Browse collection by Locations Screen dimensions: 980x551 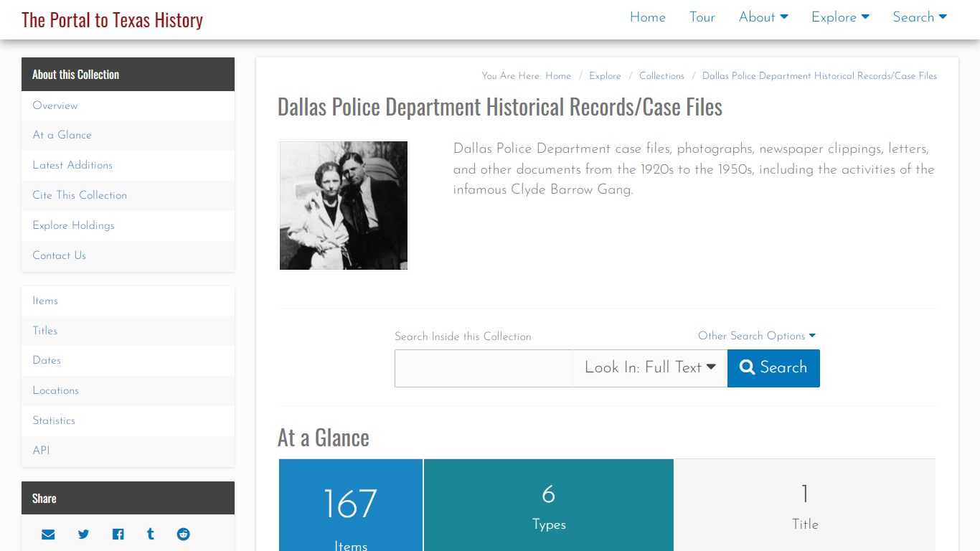128,390
